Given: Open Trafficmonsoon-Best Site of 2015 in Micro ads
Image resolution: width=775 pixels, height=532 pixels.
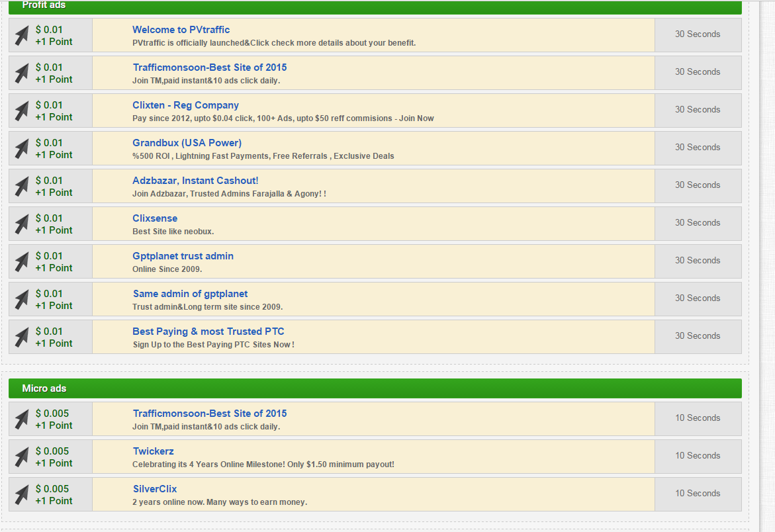Looking at the screenshot, I should (x=210, y=414).
